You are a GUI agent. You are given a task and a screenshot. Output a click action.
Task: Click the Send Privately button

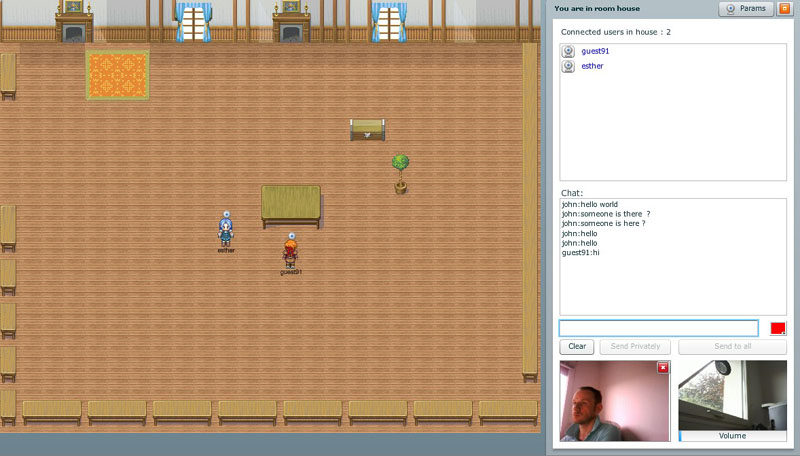pyautogui.click(x=635, y=346)
